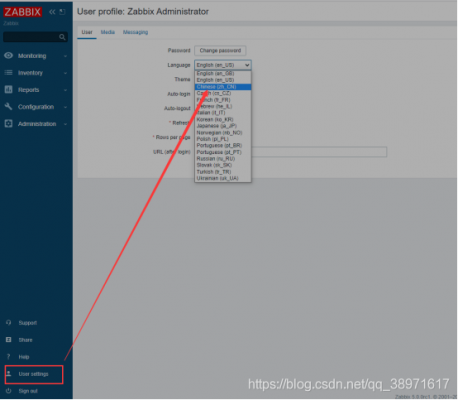Open the Reports menu

tap(29, 90)
